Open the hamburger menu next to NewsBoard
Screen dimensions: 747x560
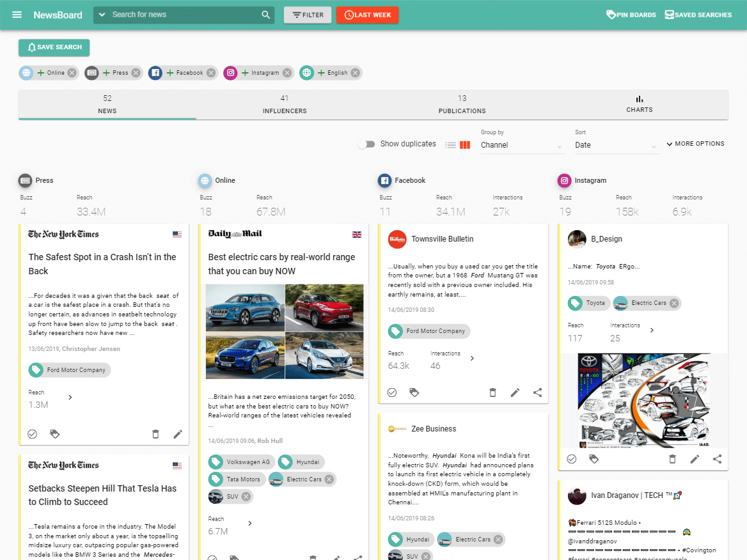[x=17, y=14]
